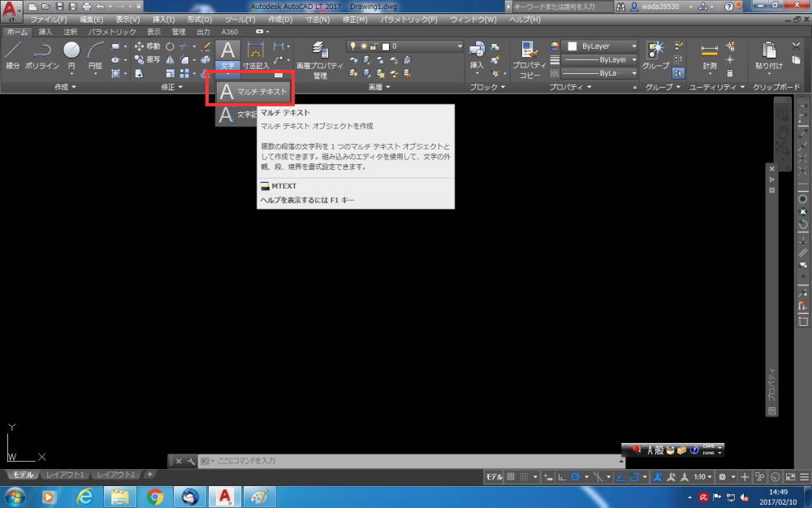Add a new layout with plus button
This screenshot has width=812, height=508.
coord(149,475)
